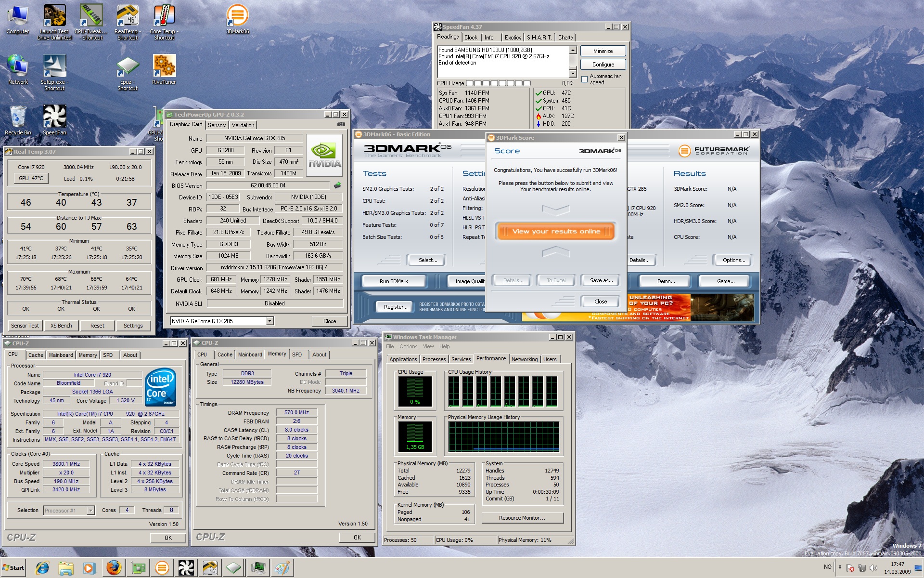
Task: Switch to GPU-Z Sensors tab
Action: [217, 125]
